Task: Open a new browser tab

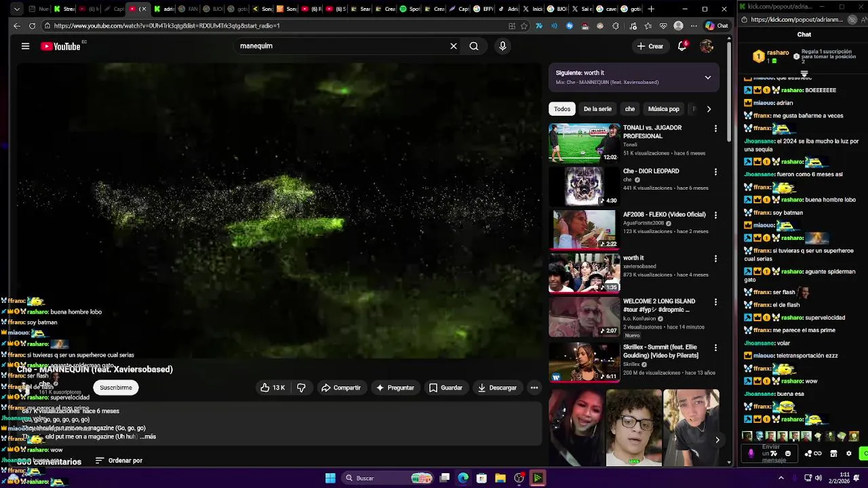Action: tap(651, 9)
